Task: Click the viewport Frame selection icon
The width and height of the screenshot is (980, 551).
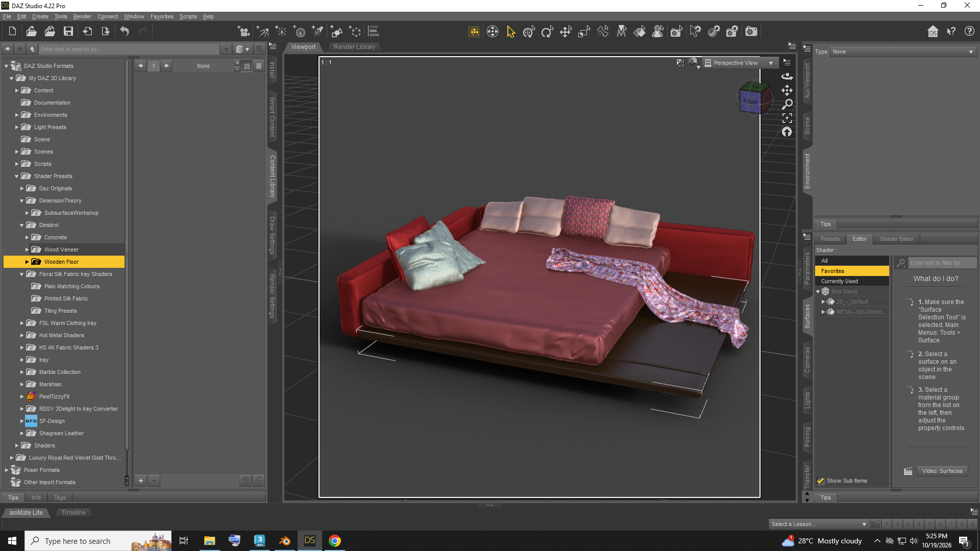Action: [x=787, y=118]
